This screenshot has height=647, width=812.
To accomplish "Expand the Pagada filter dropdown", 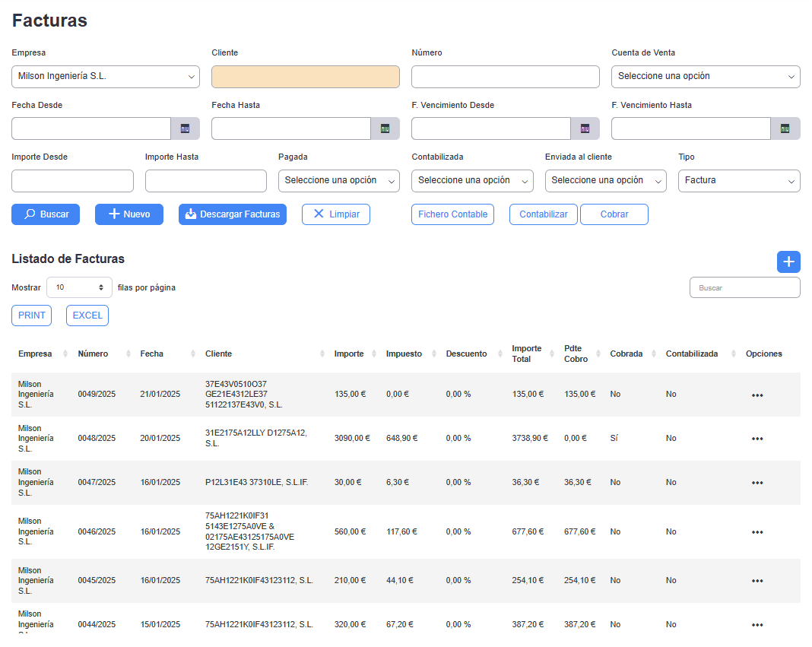I will click(x=338, y=181).
